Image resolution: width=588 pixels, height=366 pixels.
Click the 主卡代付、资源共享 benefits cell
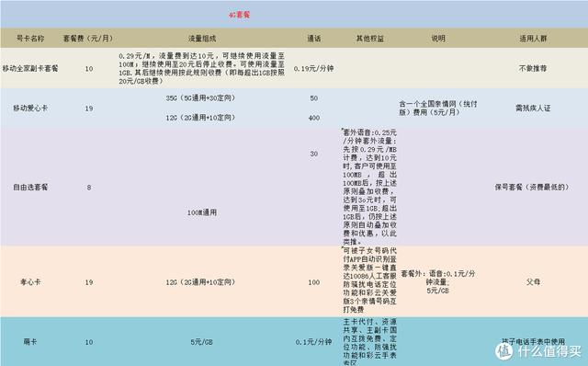click(369, 341)
